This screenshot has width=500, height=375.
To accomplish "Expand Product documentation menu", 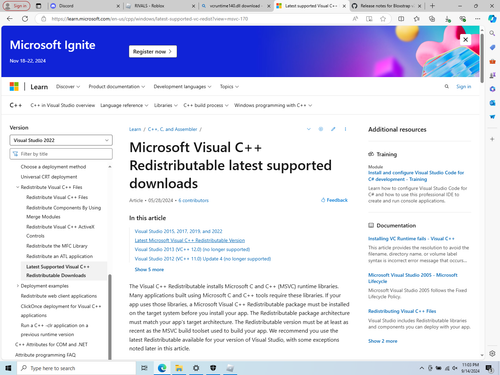I will pos(117,87).
